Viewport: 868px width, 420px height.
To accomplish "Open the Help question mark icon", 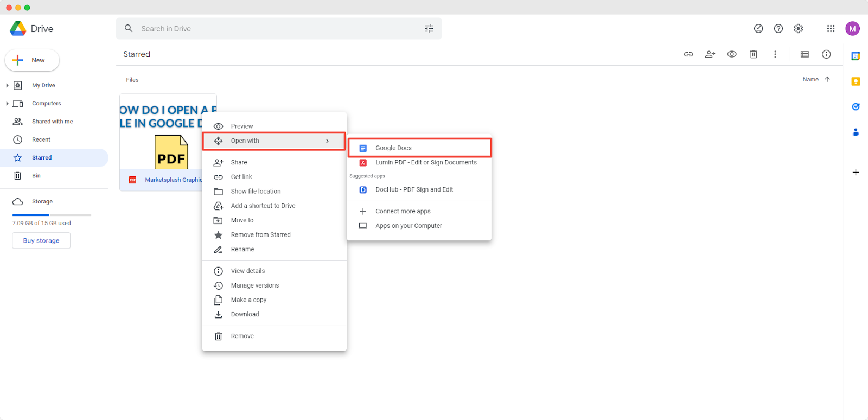I will 778,29.
